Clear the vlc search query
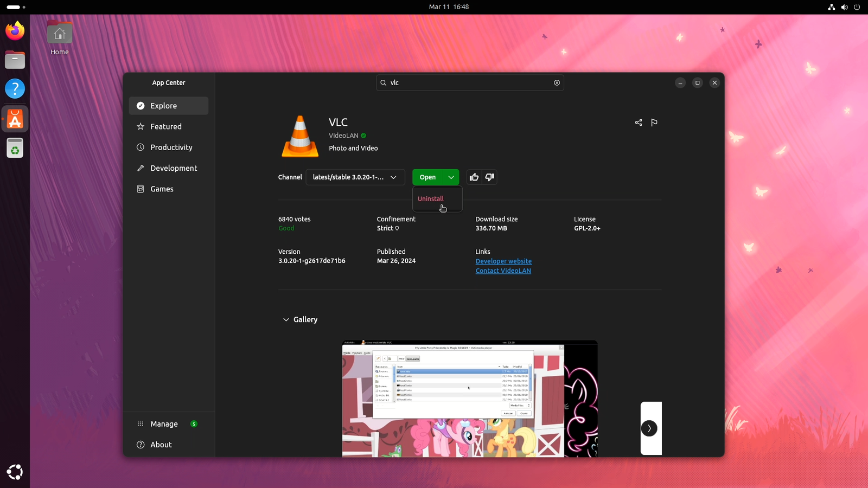The image size is (868, 488). coord(557,82)
